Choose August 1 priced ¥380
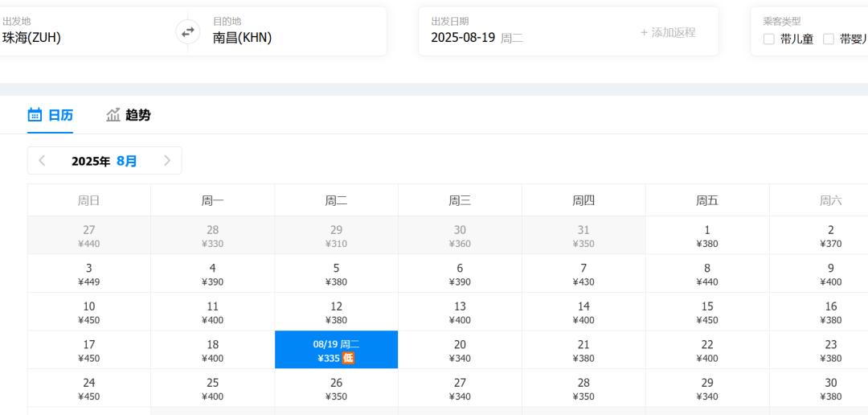Viewport: 868px width, 415px height. pyautogui.click(x=707, y=236)
